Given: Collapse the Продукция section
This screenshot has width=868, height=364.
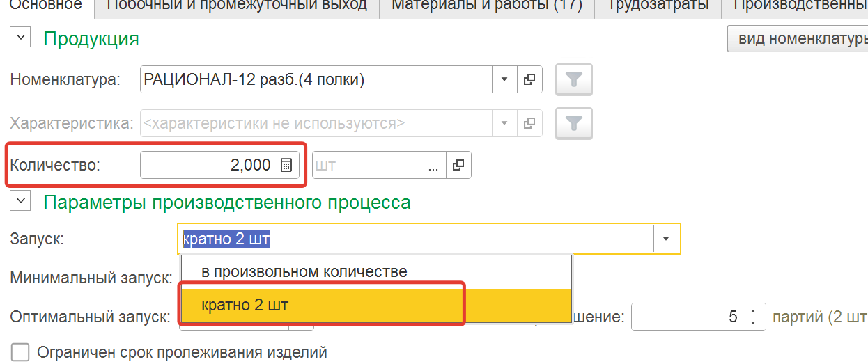Looking at the screenshot, I should (21, 38).
